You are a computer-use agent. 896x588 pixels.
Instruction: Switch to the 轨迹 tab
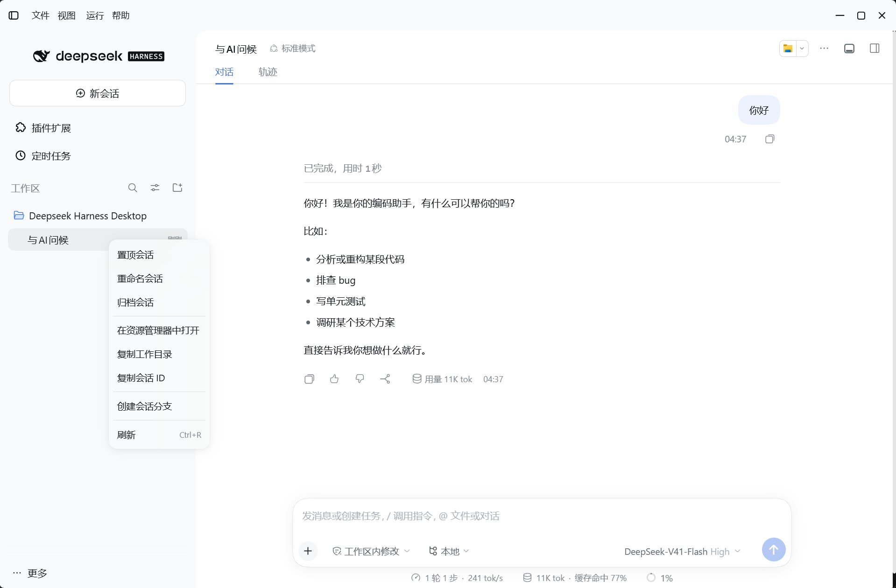268,72
